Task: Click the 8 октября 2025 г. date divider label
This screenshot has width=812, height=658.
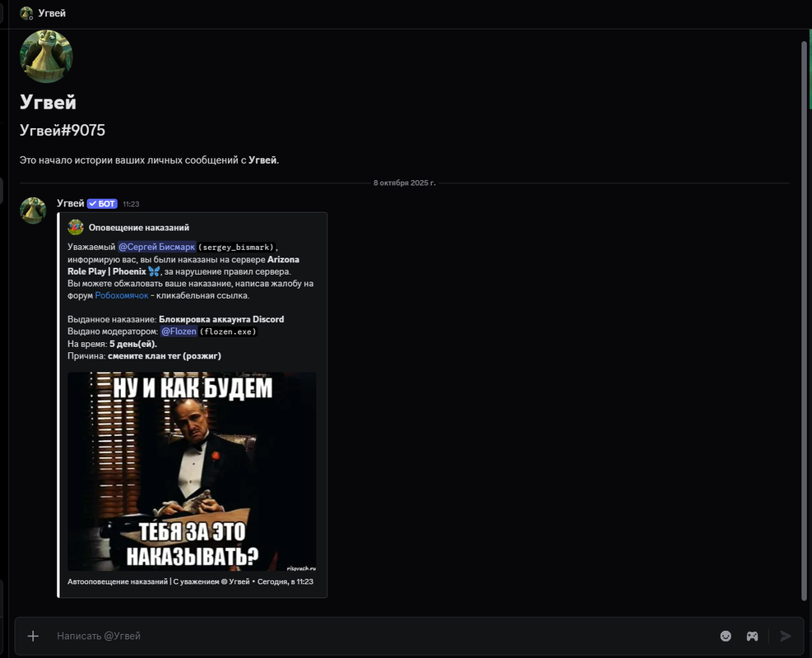Action: (405, 183)
